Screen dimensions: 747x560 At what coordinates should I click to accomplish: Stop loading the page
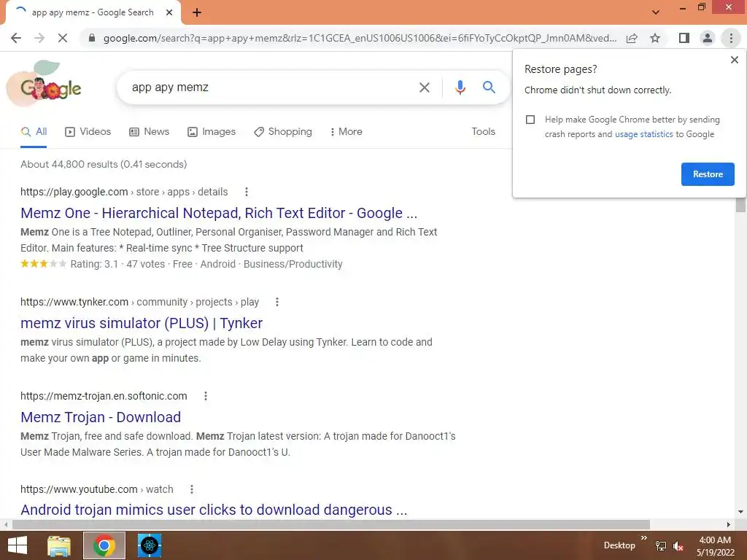click(x=63, y=38)
